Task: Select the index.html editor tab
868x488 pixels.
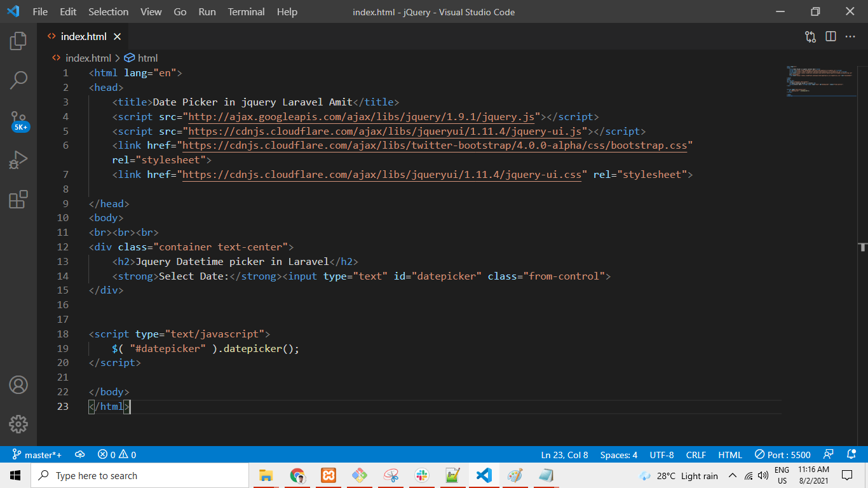Action: 83,37
